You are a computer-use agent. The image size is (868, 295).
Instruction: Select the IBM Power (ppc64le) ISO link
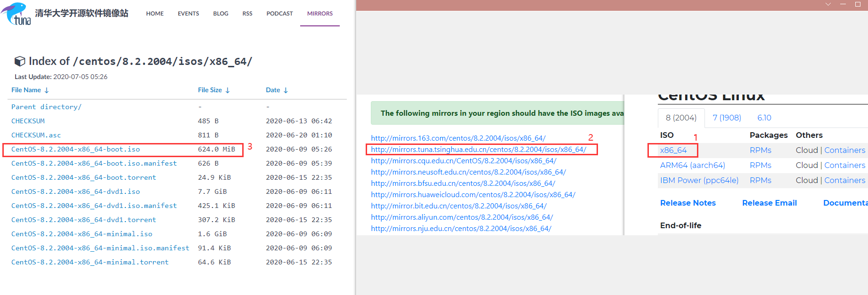coord(699,181)
